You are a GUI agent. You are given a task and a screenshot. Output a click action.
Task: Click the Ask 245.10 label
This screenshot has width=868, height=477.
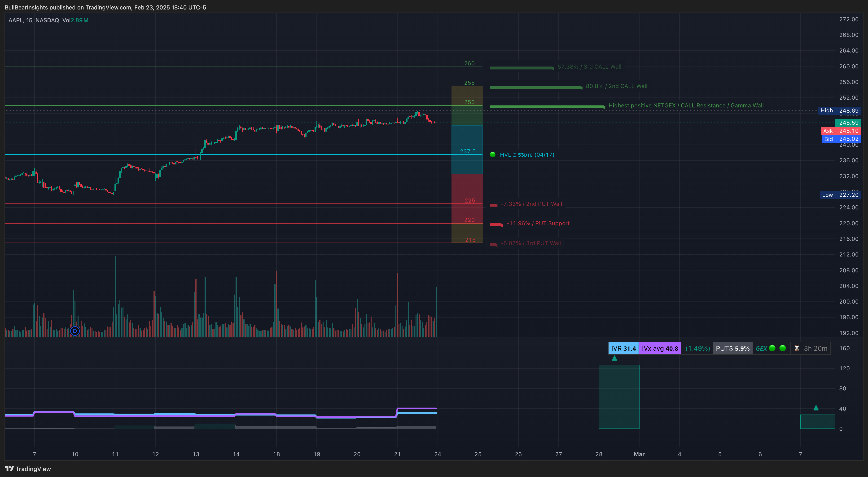click(841, 131)
